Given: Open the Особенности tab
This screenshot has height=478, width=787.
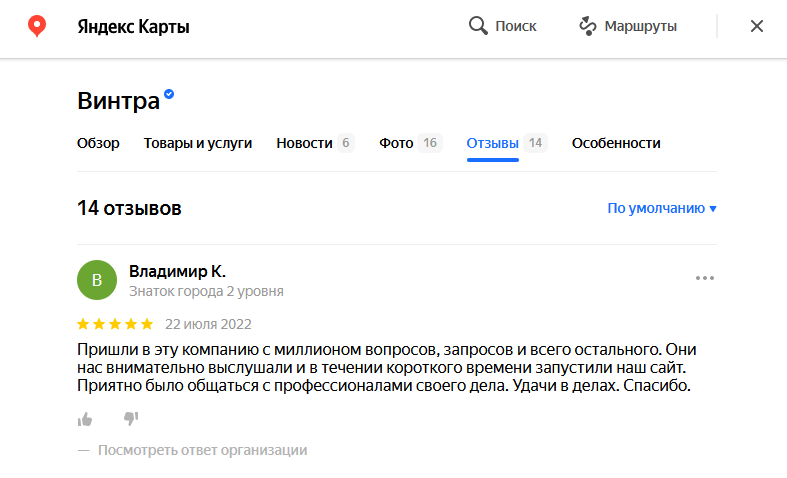Looking at the screenshot, I should (616, 143).
